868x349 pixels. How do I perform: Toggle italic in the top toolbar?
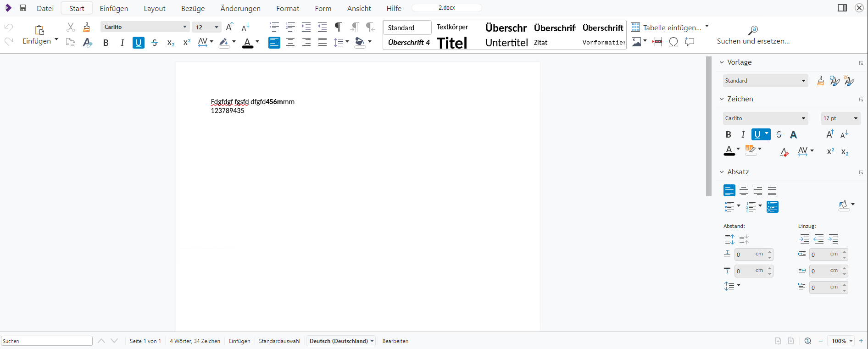[122, 43]
